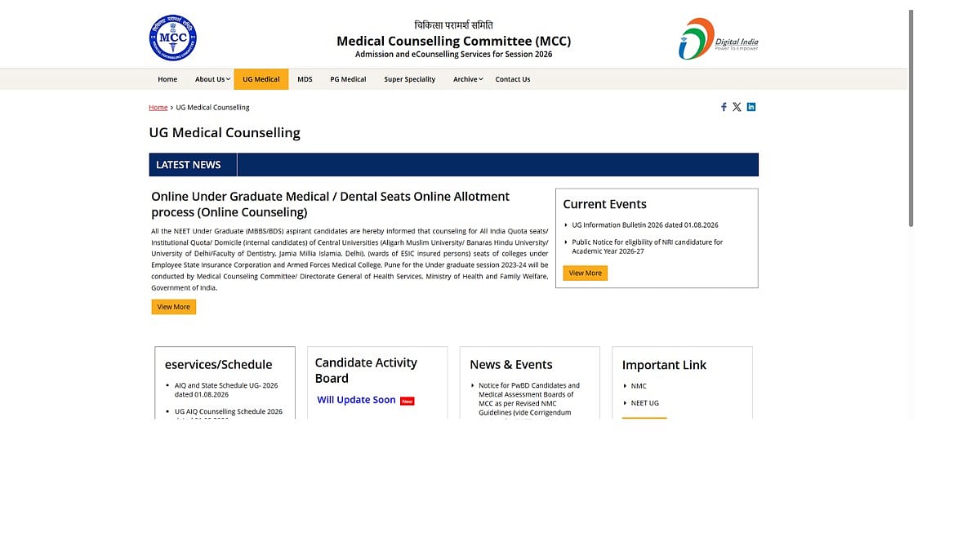Click the News & Events heading

click(511, 365)
